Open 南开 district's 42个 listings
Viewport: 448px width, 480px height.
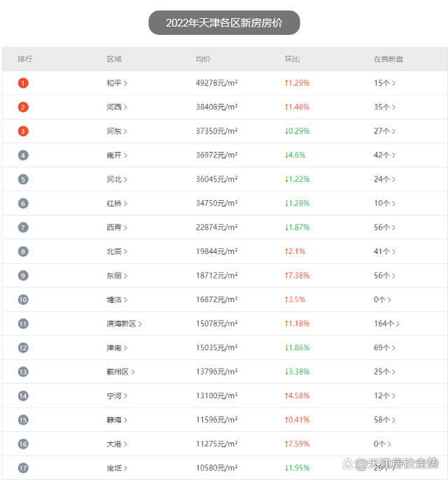(384, 155)
